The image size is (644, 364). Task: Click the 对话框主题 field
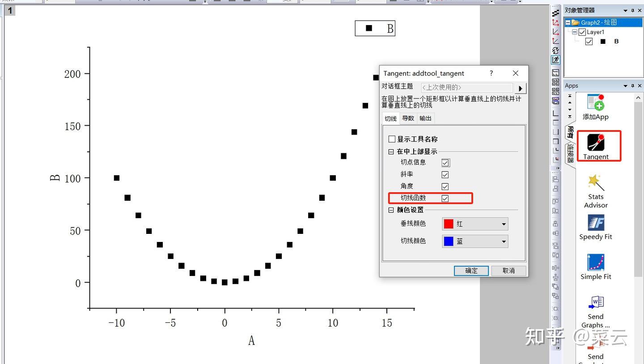coord(467,88)
